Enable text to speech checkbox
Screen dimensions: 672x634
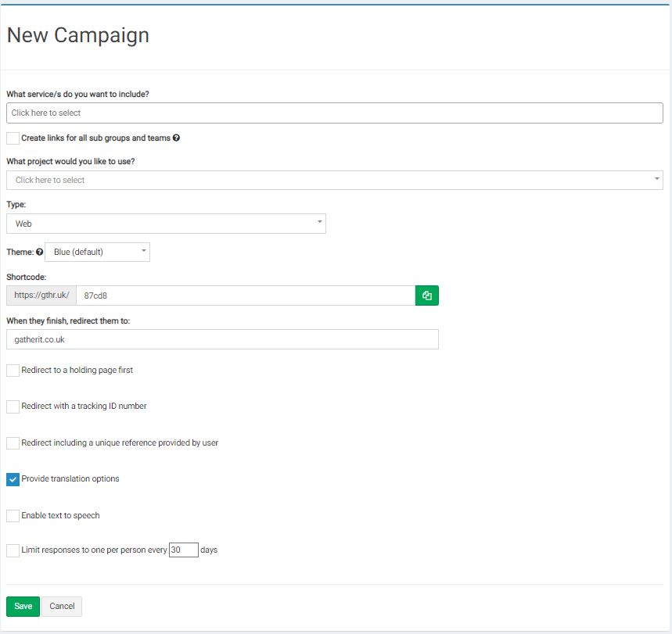click(13, 516)
